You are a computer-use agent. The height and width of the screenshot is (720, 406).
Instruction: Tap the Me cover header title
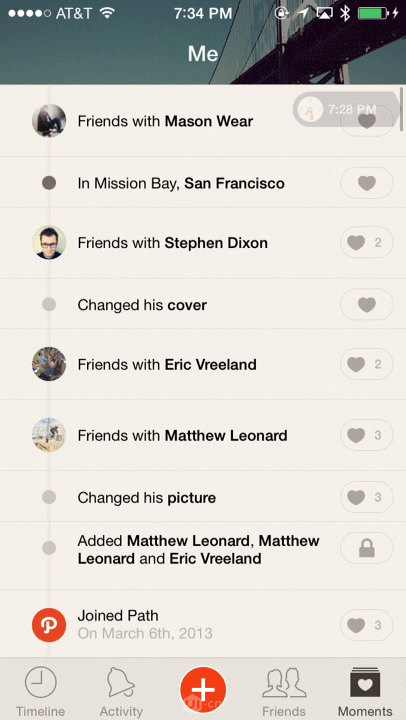203,54
